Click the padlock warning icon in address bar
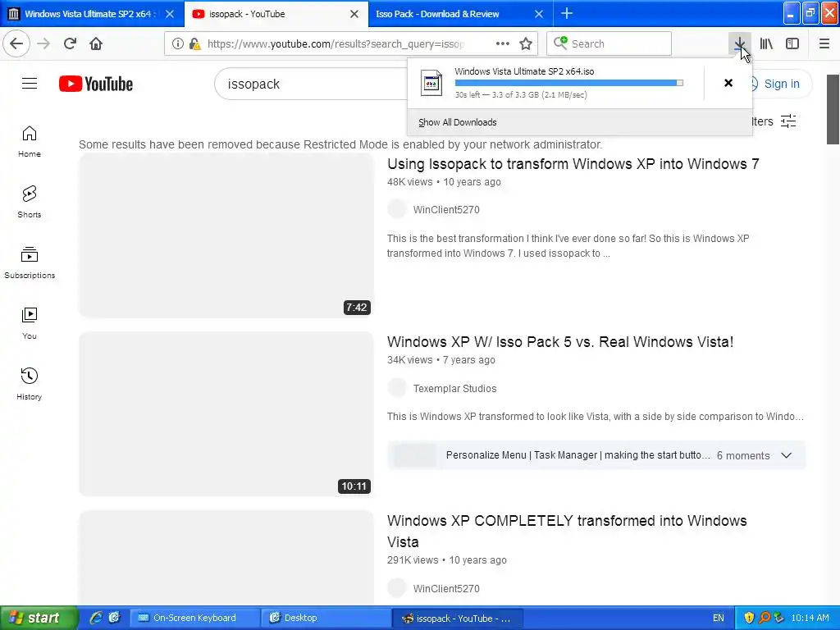The width and height of the screenshot is (840, 630). [195, 43]
